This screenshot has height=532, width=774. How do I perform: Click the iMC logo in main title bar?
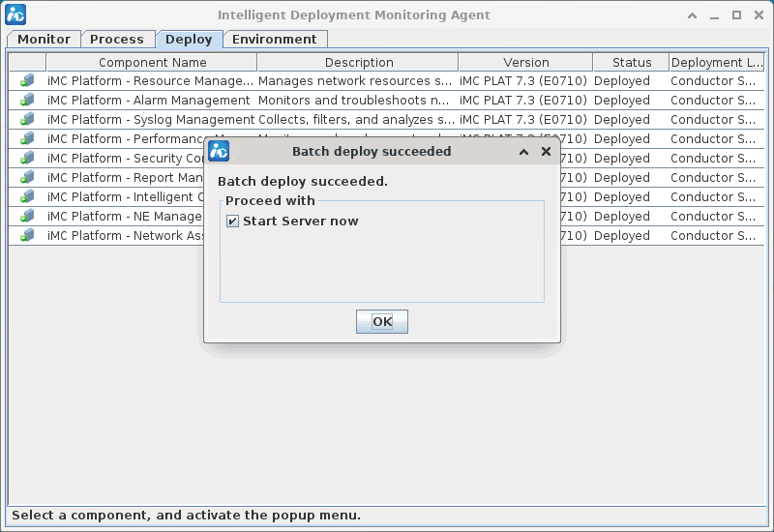(15, 15)
